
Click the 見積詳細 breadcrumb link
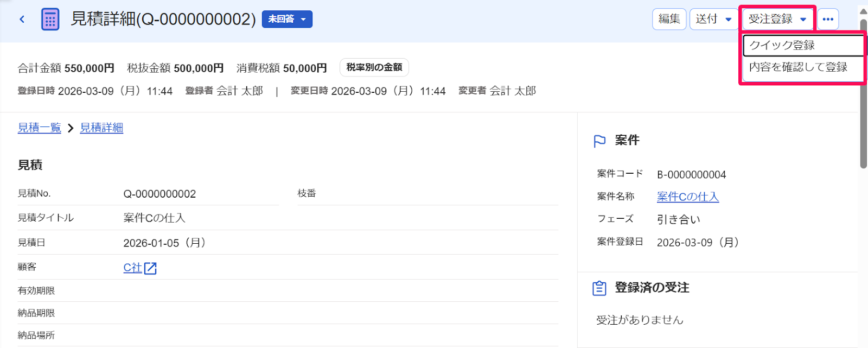coord(101,128)
